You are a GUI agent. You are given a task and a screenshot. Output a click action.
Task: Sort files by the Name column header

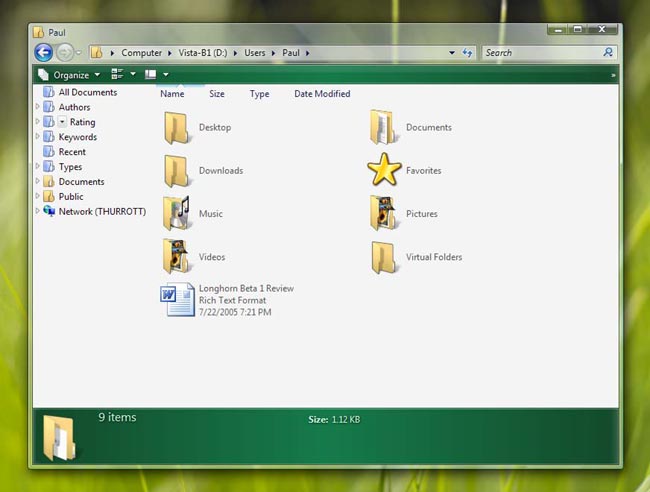click(x=172, y=94)
